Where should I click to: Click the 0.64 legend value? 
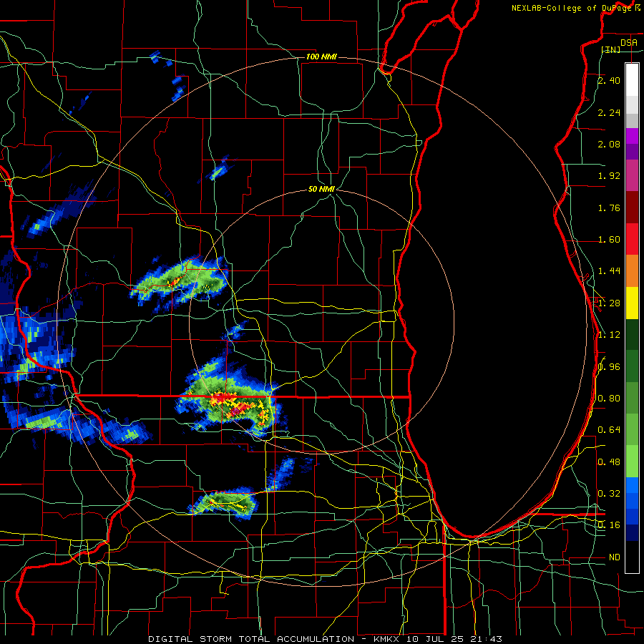click(609, 430)
